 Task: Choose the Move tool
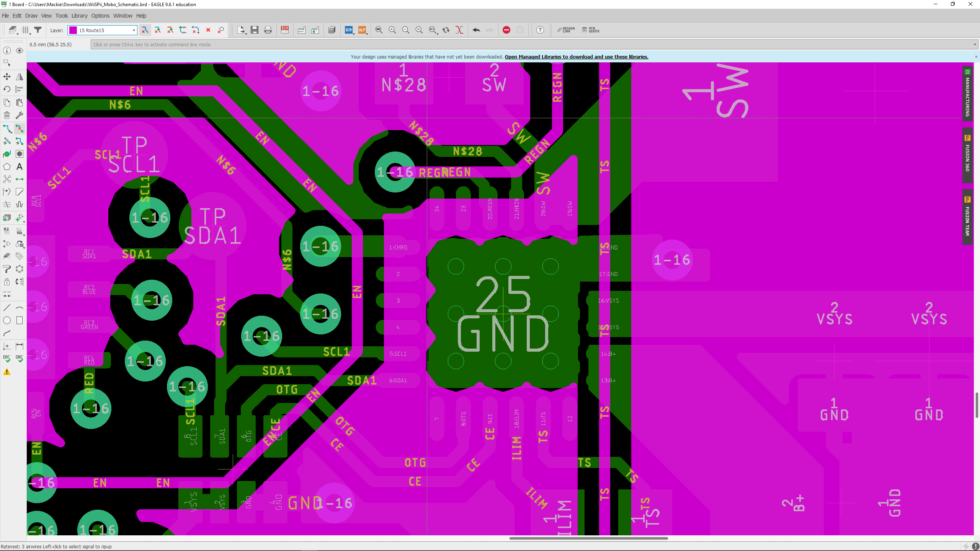click(x=7, y=77)
